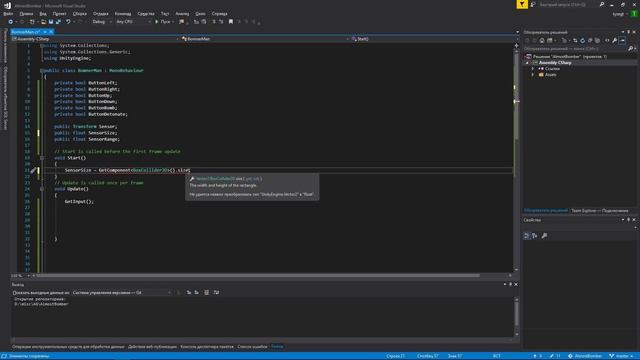Click the notifications flag icon in title bar
The width and height of the screenshot is (640, 360).
point(522,4)
